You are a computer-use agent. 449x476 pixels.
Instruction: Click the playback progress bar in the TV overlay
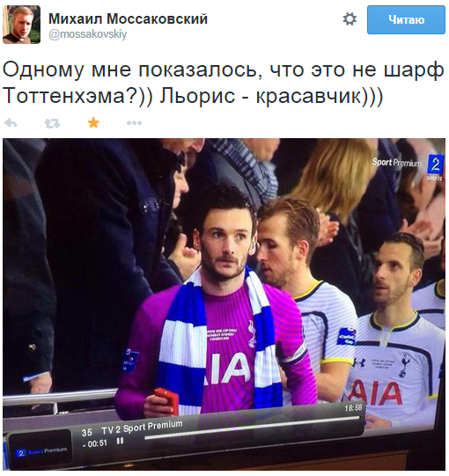click(x=252, y=428)
